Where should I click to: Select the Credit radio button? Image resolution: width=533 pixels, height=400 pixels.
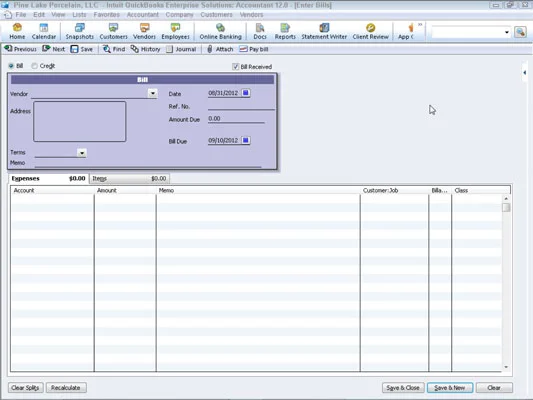tap(34, 66)
